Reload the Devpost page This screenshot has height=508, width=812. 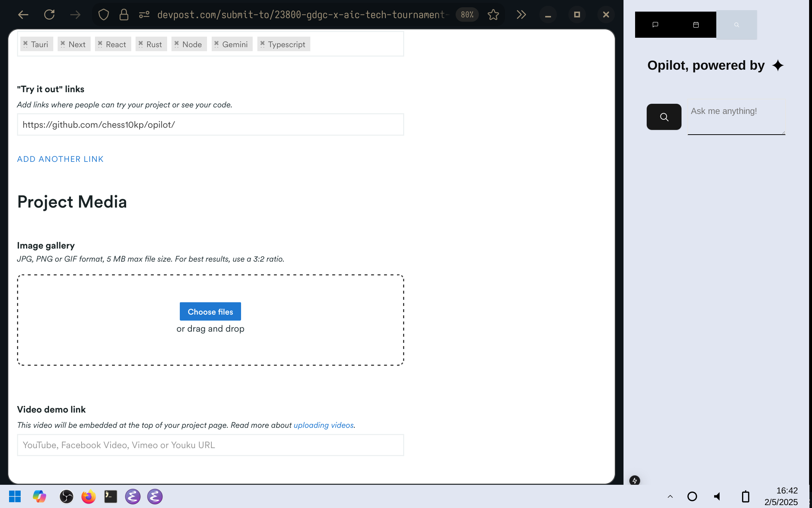click(49, 15)
